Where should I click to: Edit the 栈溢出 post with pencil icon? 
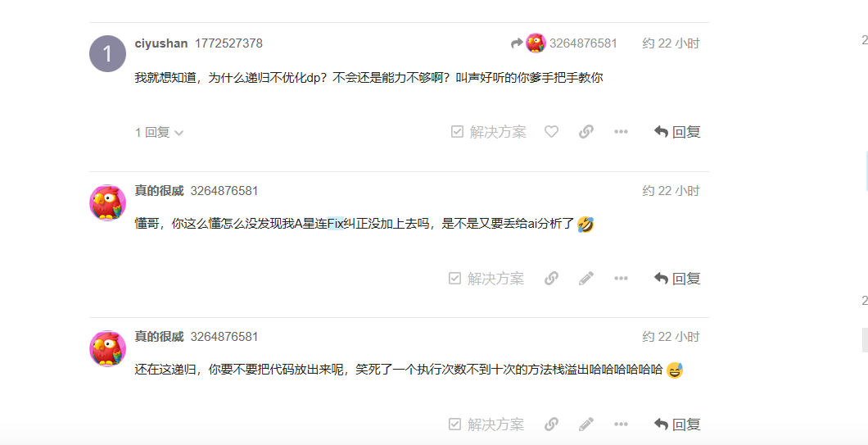(586, 425)
